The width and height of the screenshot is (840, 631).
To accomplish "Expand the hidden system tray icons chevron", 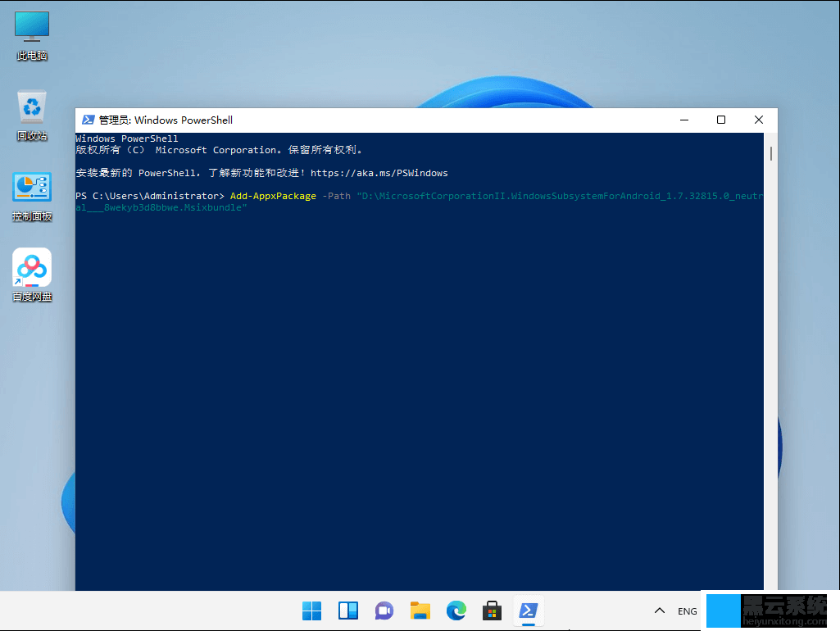I will (659, 611).
